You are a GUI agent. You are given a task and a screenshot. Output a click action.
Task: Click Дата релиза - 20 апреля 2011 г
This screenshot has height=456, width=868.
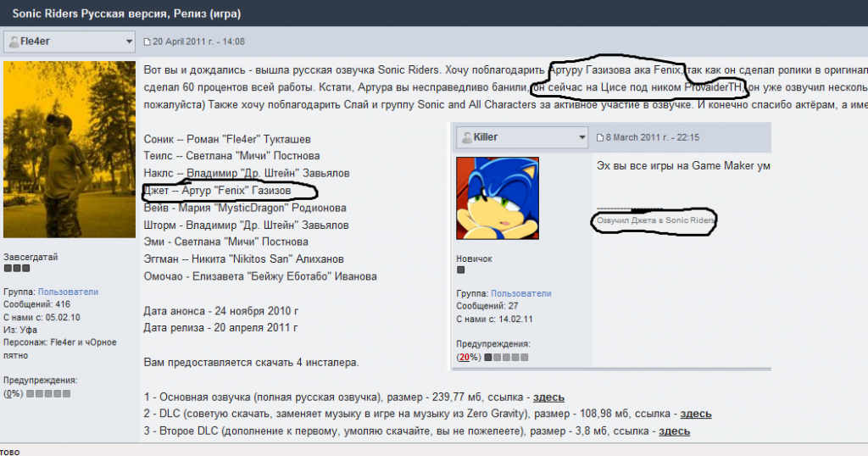point(220,327)
